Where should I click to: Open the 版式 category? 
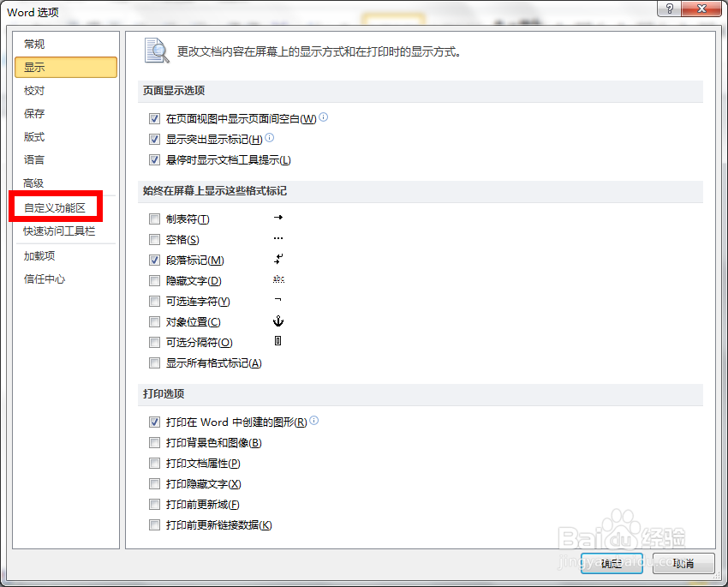click(34, 137)
